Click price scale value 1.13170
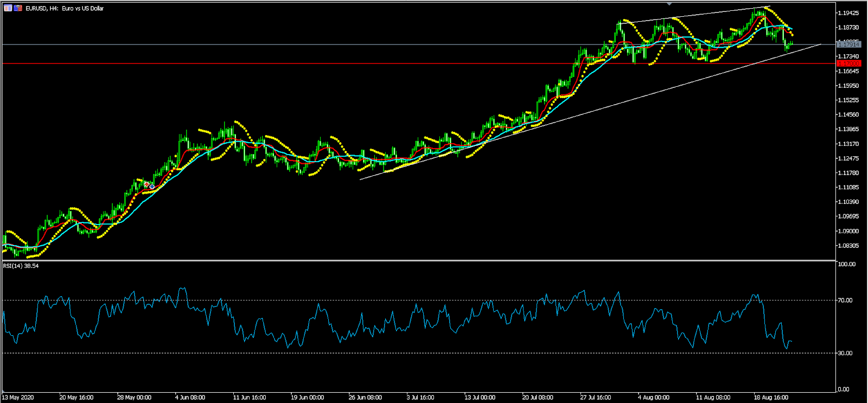868x403 pixels. pyautogui.click(x=848, y=144)
